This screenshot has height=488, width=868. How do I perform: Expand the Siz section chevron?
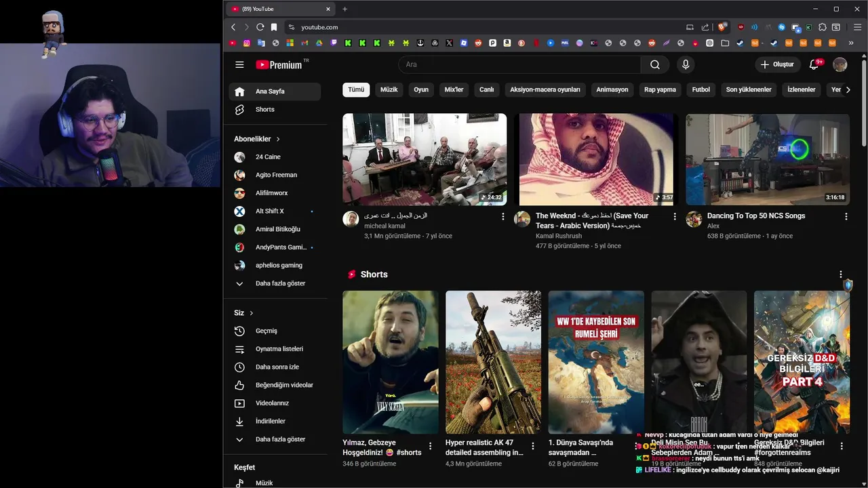click(x=252, y=313)
